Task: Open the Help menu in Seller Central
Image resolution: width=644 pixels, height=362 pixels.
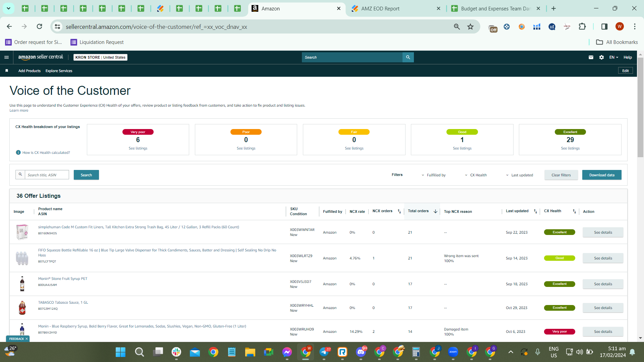Action: coord(628,57)
